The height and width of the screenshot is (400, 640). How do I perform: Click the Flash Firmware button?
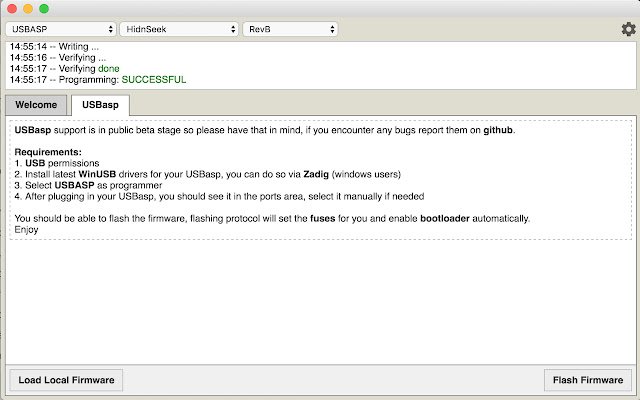[x=588, y=380]
